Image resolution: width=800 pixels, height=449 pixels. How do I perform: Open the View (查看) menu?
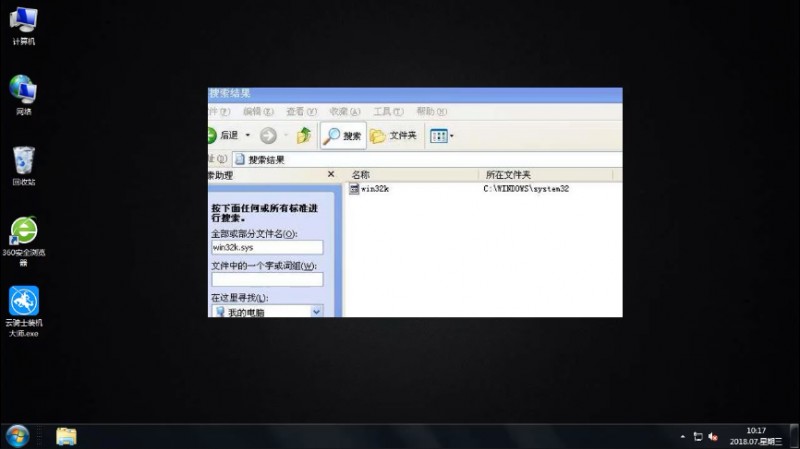[x=302, y=111]
